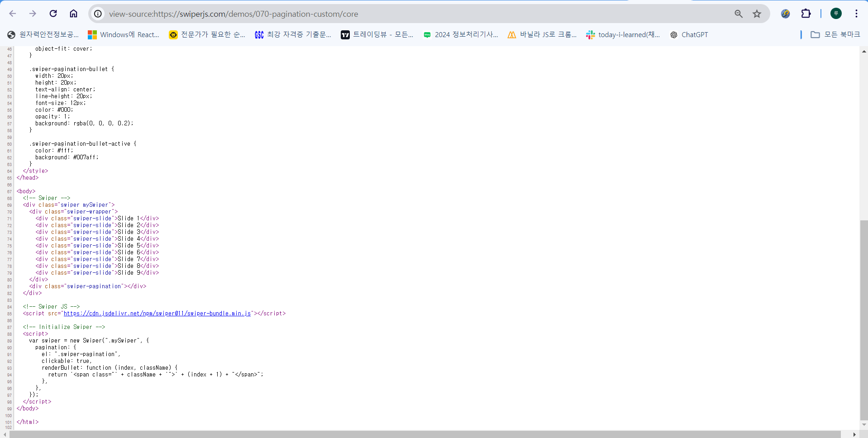Click the scroll right arrow
Screen dimensions: 868x438
tap(854, 434)
